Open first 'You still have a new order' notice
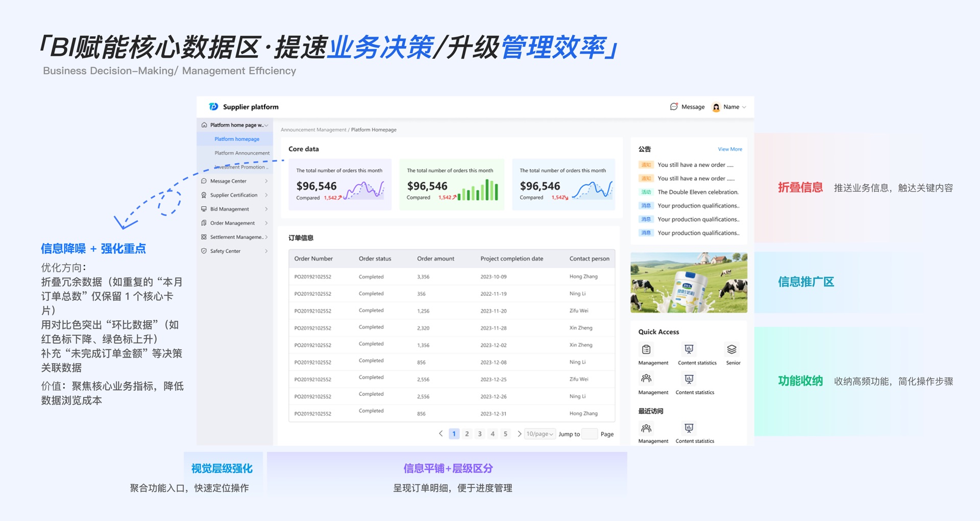 point(687,165)
